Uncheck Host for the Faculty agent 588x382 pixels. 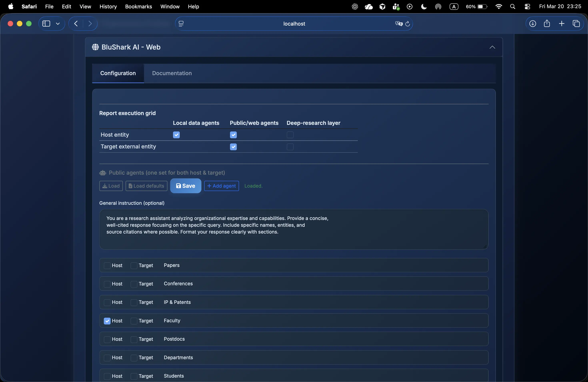pos(107,321)
